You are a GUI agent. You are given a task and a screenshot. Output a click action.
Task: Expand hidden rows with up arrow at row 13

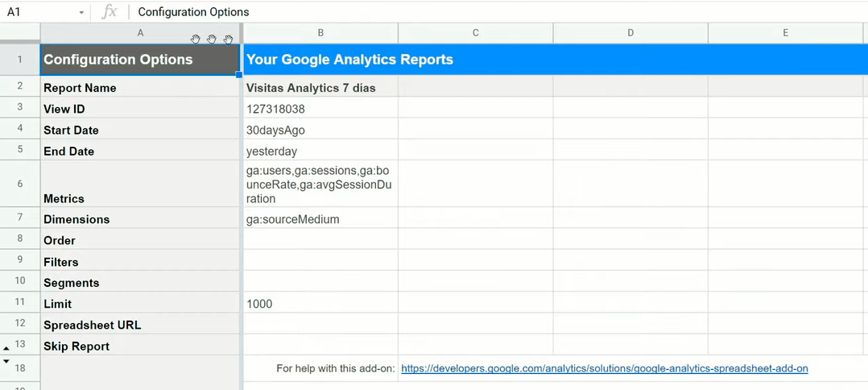[6, 348]
